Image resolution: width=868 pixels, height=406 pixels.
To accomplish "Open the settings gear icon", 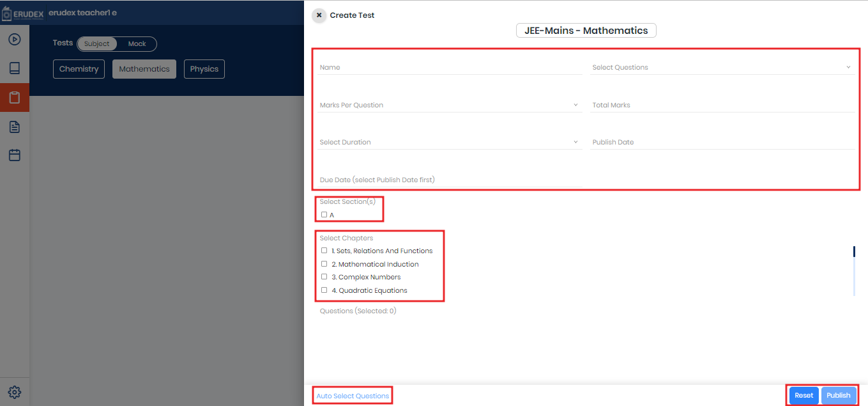I will (14, 392).
